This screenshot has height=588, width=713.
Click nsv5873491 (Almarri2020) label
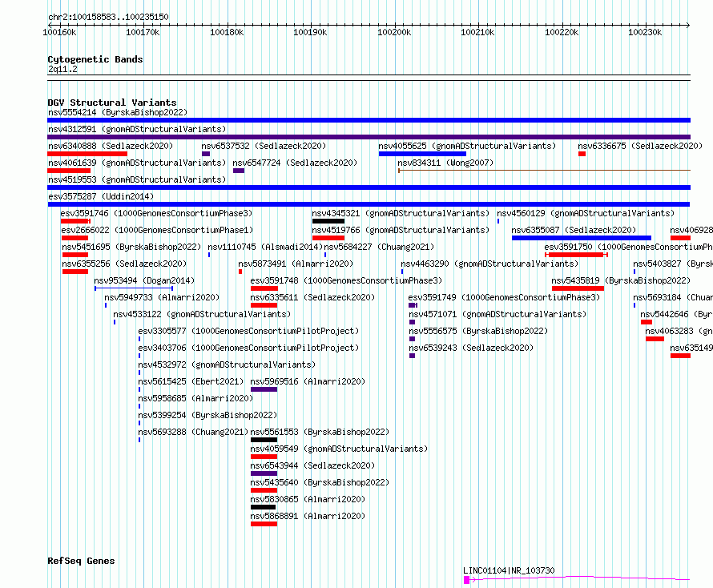point(296,264)
